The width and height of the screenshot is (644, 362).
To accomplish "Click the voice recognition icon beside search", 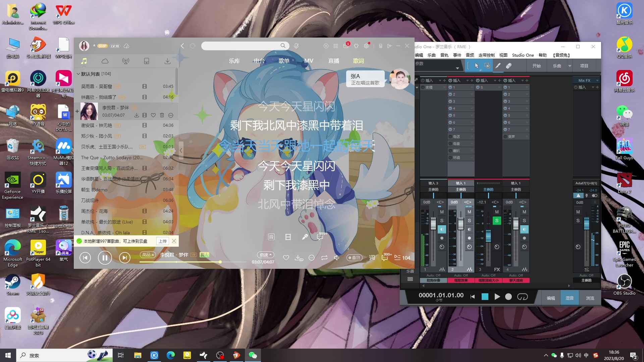I will pos(296,46).
